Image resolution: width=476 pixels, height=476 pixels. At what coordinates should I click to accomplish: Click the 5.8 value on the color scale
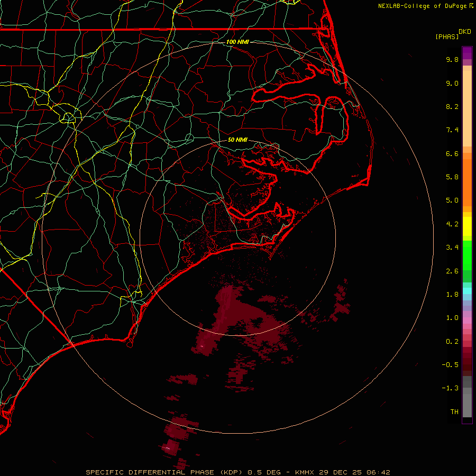tap(452, 177)
